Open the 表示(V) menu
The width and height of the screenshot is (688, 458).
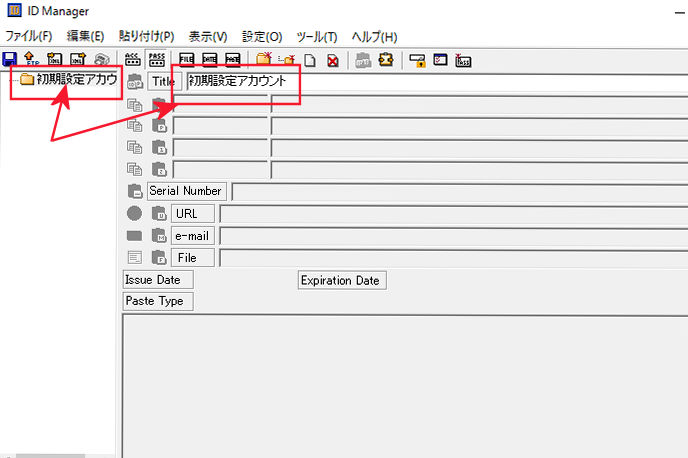click(x=208, y=36)
